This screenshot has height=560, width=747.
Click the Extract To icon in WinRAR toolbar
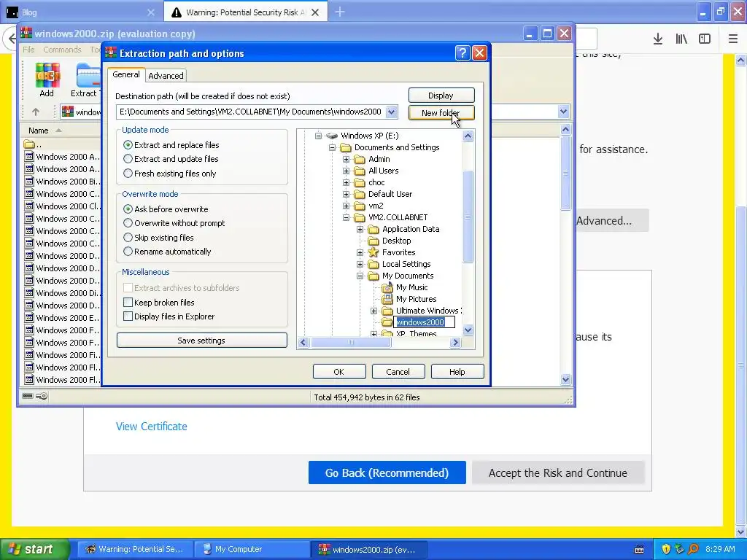(x=88, y=75)
